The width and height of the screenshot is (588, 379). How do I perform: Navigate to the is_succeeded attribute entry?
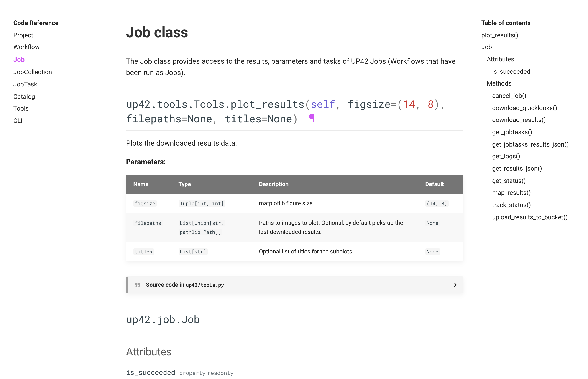point(511,72)
